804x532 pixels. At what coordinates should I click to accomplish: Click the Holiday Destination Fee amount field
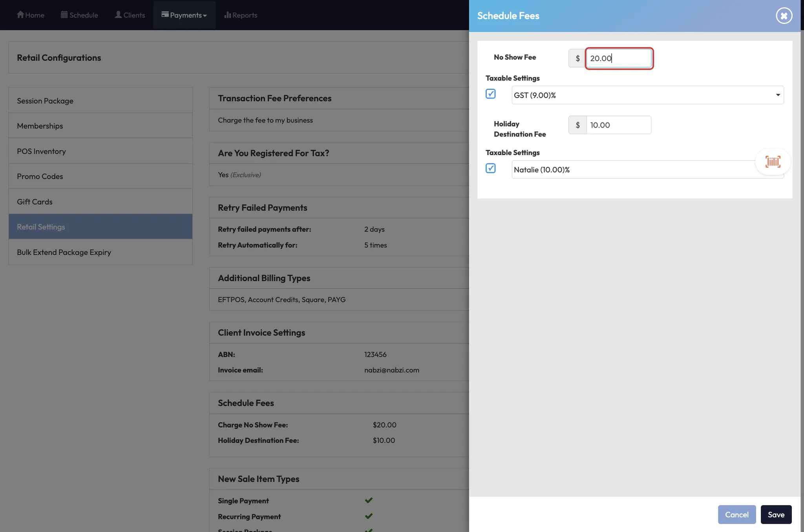click(618, 125)
